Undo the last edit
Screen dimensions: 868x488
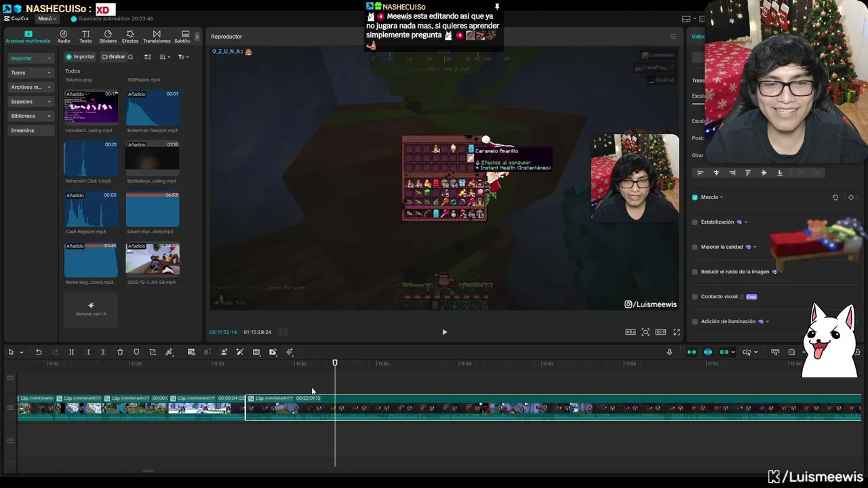pyautogui.click(x=39, y=352)
